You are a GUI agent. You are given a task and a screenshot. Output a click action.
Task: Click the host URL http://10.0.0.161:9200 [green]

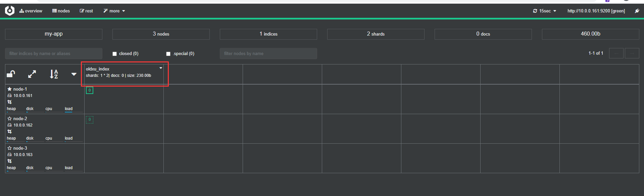coord(596,11)
